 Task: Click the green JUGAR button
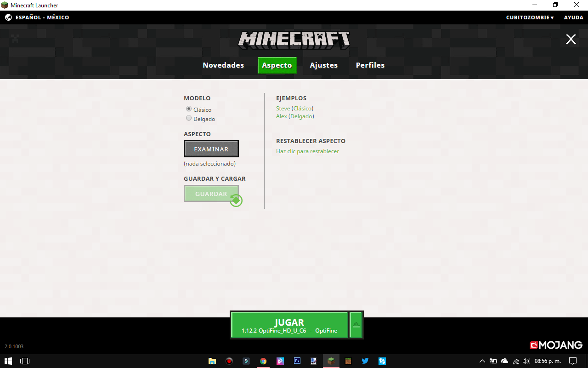289,325
